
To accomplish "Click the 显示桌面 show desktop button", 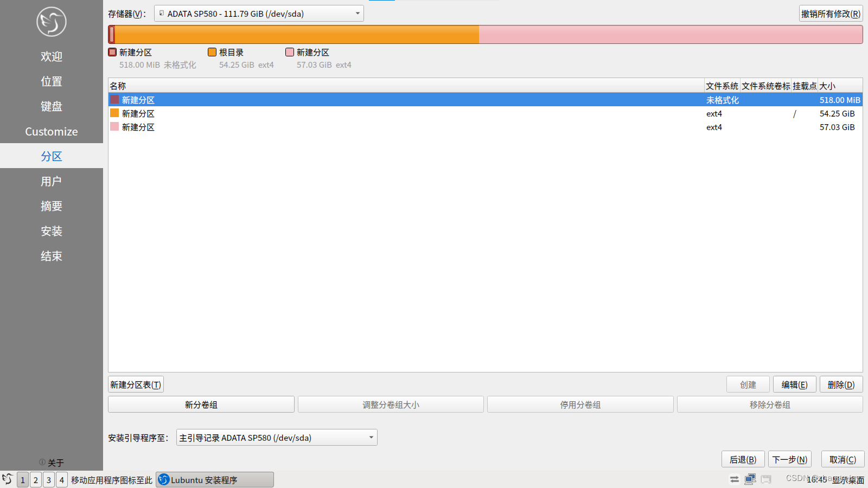I will 848,480.
